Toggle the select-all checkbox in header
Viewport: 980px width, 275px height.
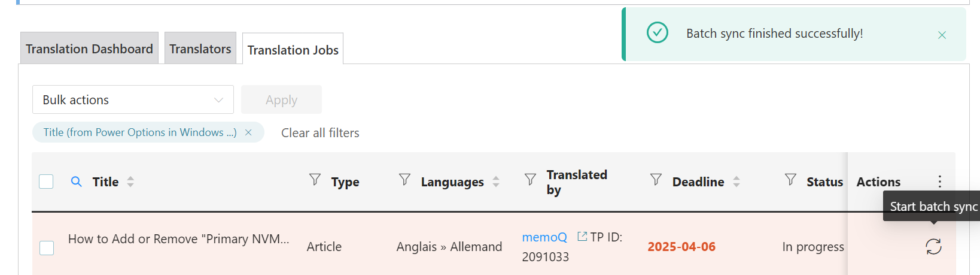[46, 182]
